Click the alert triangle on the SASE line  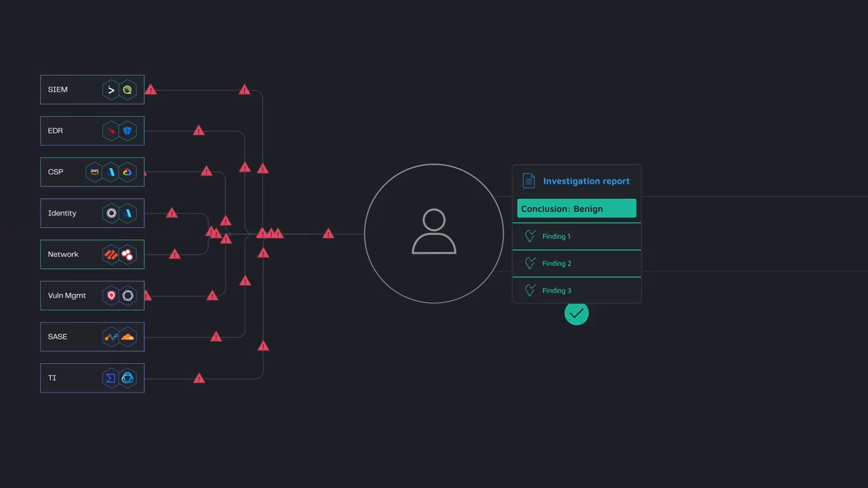coord(216,337)
